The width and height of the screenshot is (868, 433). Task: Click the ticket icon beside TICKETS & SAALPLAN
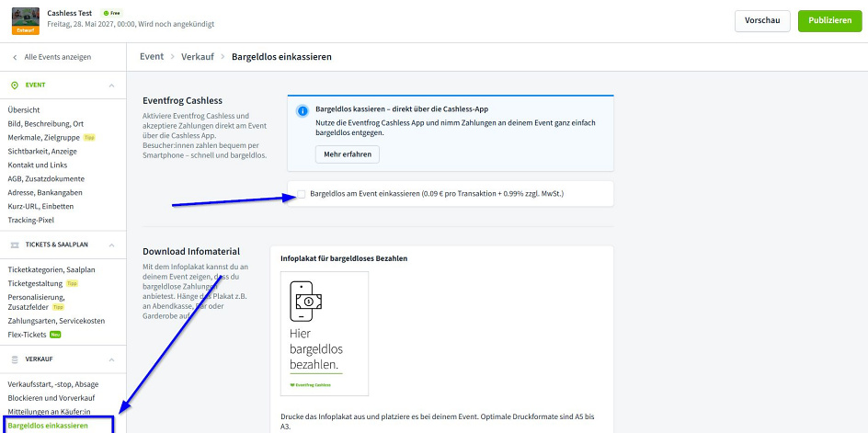pos(15,245)
